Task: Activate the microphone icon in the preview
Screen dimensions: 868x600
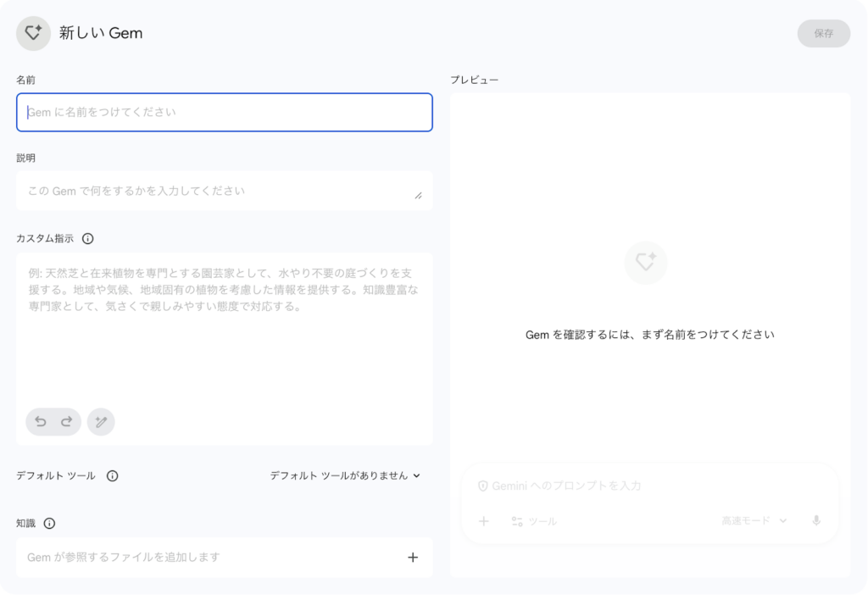Action: [x=816, y=521]
